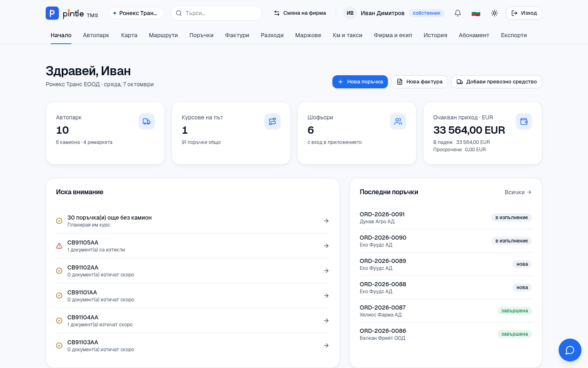This screenshot has width=588, height=368.
Task: Open the Автопарк tab
Action: [96, 35]
